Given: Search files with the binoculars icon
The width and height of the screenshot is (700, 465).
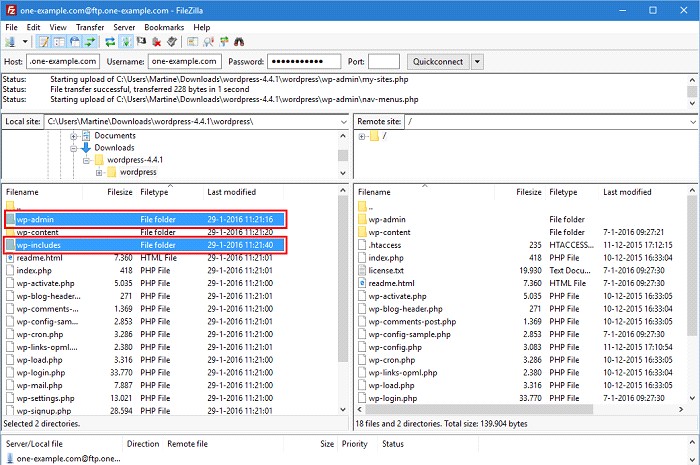Looking at the screenshot, I should point(239,42).
